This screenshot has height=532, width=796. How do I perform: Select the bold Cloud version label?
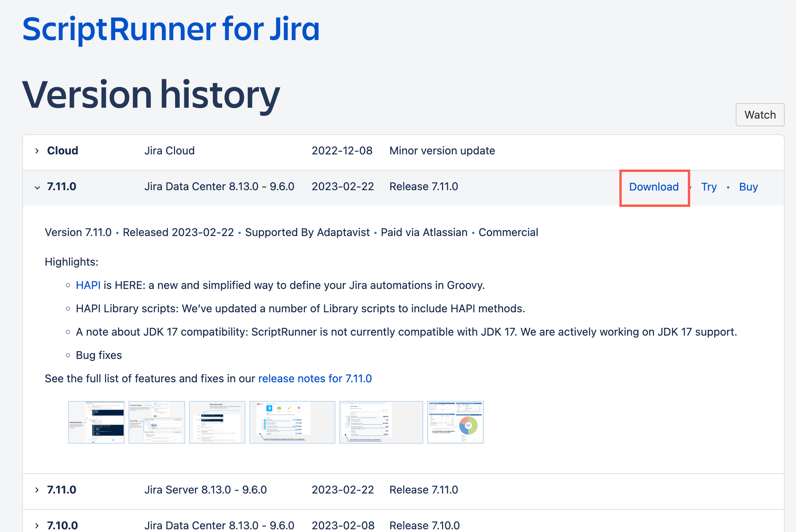tap(63, 150)
